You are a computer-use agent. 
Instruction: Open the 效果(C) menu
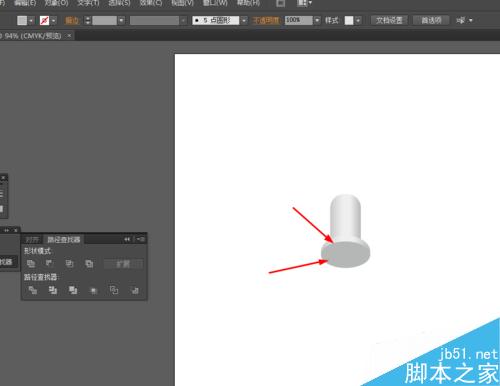coord(151,3)
